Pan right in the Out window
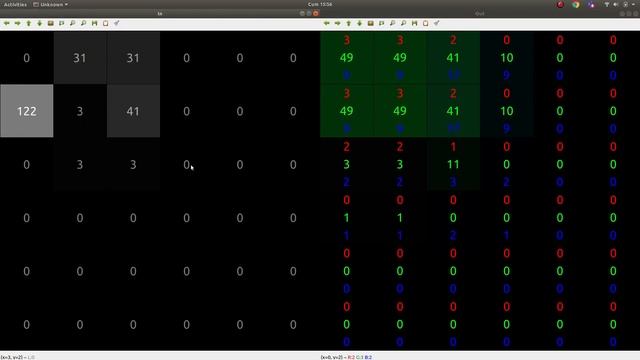 click(338, 23)
